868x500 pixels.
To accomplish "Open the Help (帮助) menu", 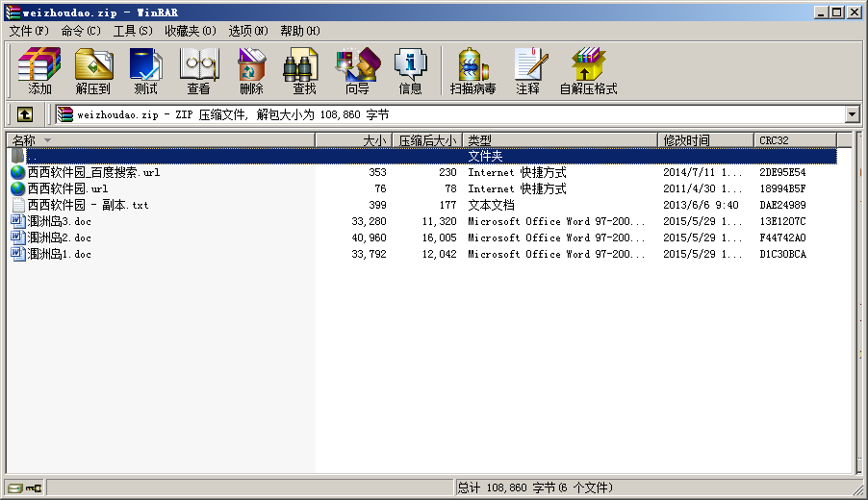I will 300,31.
